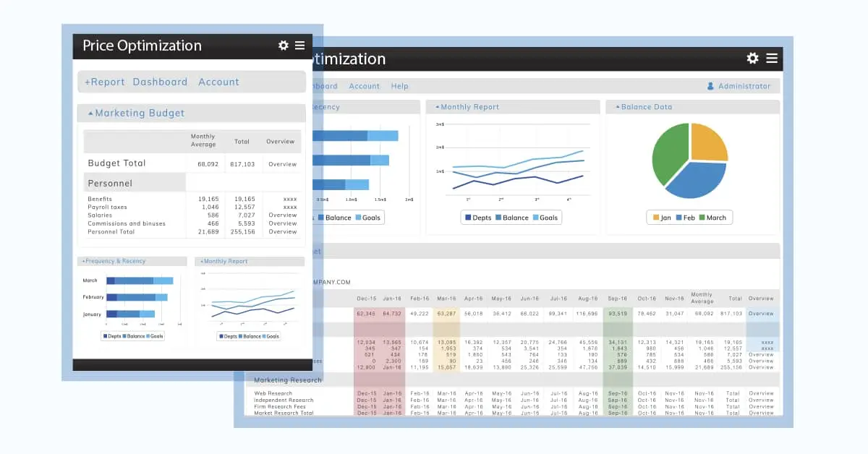Collapse the Marketing Budget section
The width and height of the screenshot is (868, 454).
[90, 113]
